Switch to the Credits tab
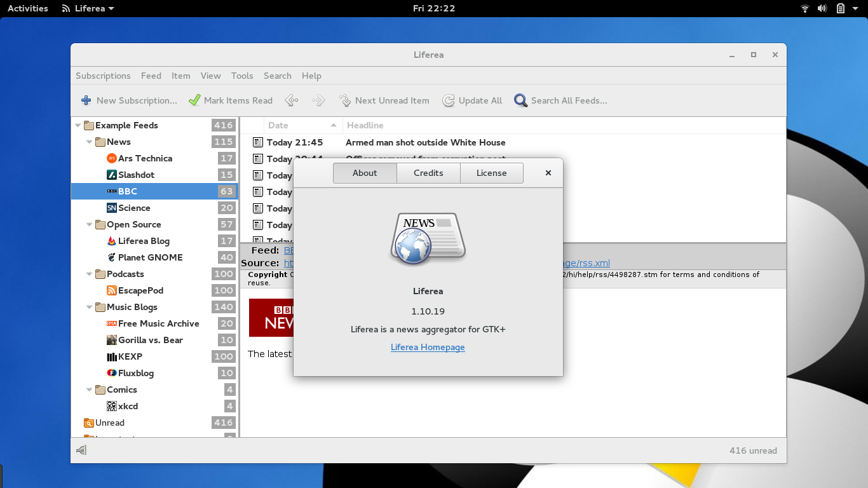The width and height of the screenshot is (868, 488). point(428,173)
